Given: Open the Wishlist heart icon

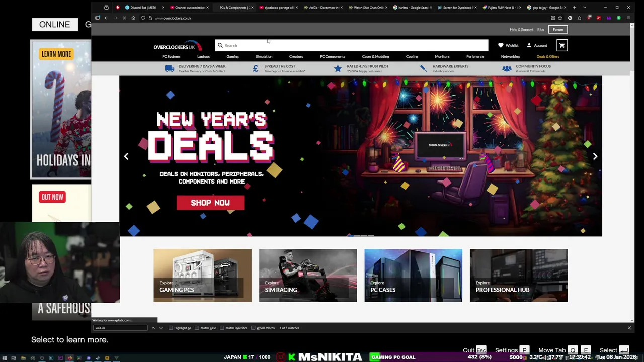Looking at the screenshot, I should tap(501, 46).
